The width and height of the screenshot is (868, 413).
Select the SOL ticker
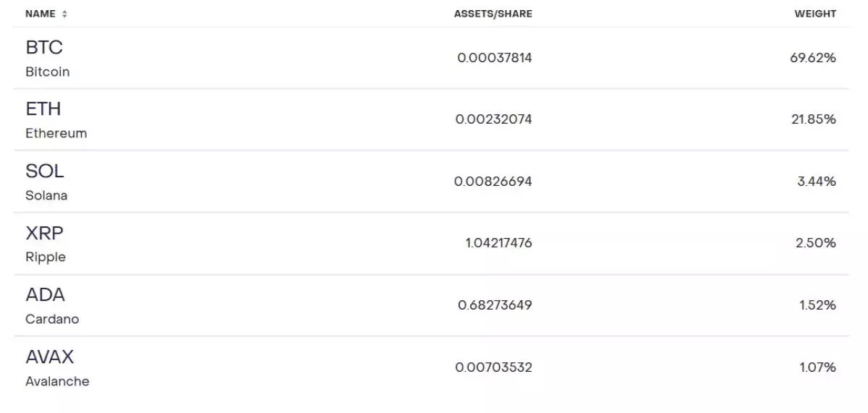point(45,171)
